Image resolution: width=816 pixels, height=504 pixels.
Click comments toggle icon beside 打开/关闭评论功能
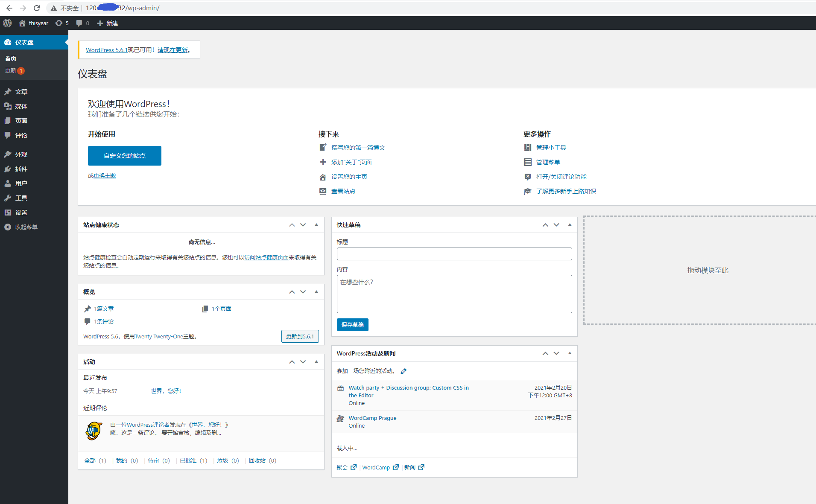(x=528, y=177)
